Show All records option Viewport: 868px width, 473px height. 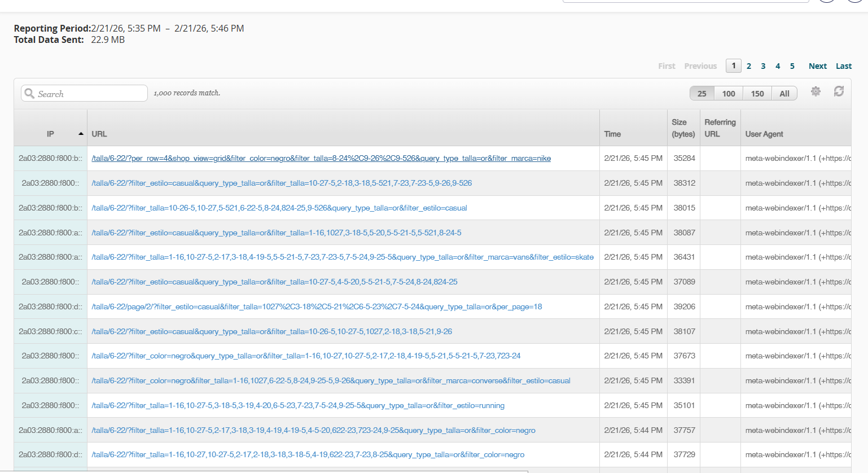pyautogui.click(x=784, y=94)
